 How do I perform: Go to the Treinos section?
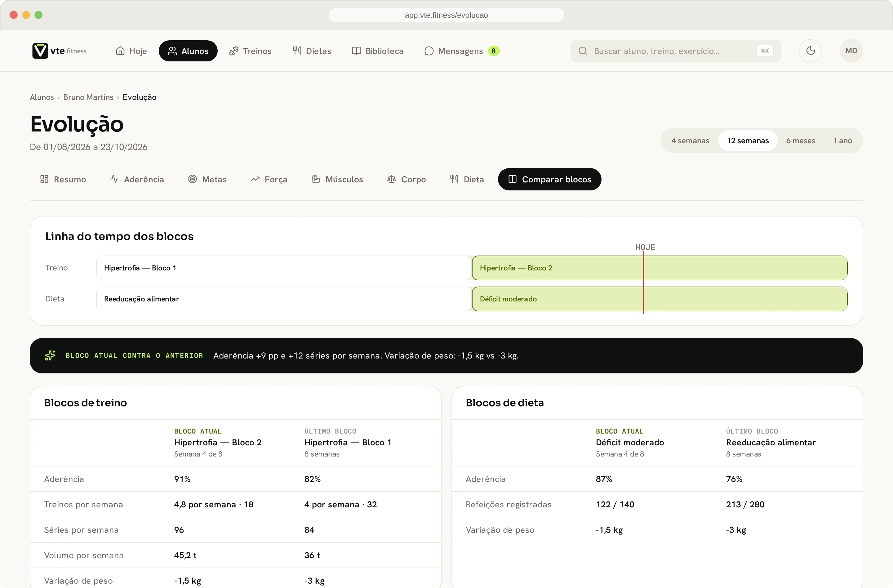click(250, 51)
